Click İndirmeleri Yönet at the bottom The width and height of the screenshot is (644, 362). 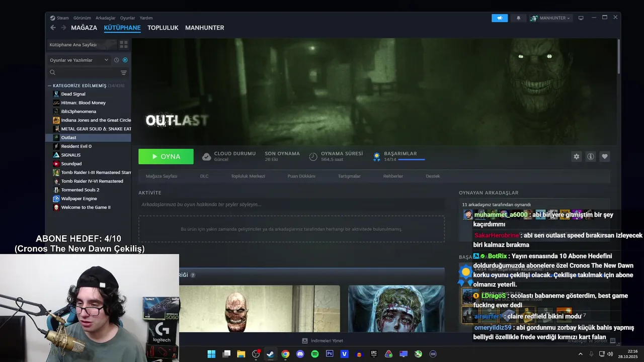coord(323,341)
